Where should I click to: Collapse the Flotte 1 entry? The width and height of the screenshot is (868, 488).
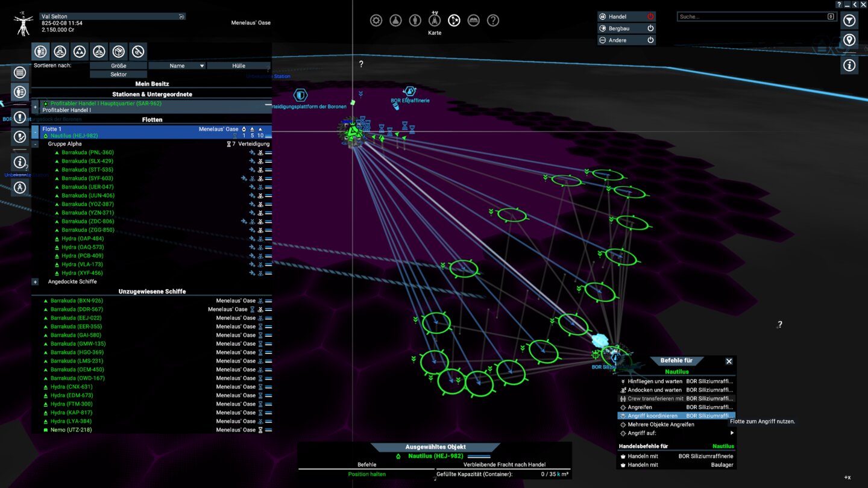point(35,132)
